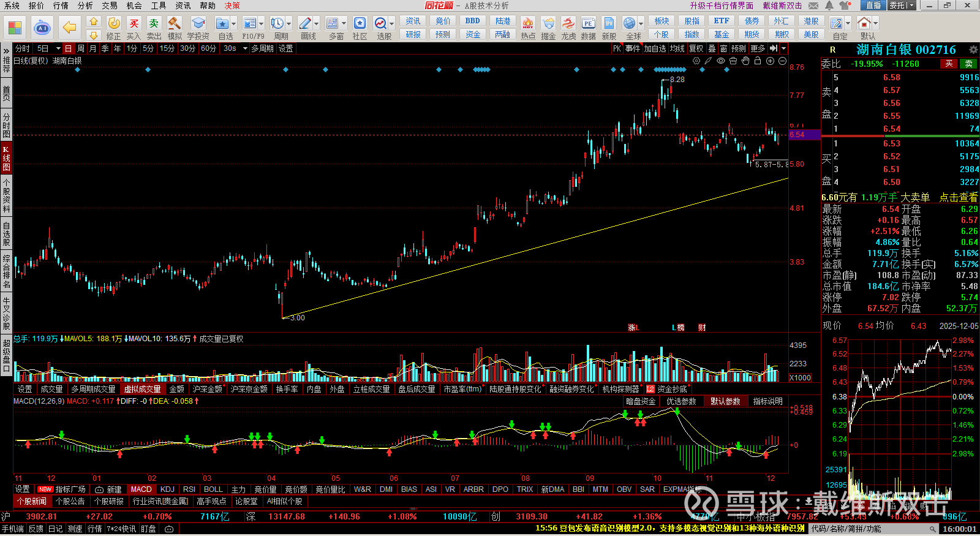Switch to the KDJ indicator tab
Image resolution: width=980 pixels, height=536 pixels.
167,489
